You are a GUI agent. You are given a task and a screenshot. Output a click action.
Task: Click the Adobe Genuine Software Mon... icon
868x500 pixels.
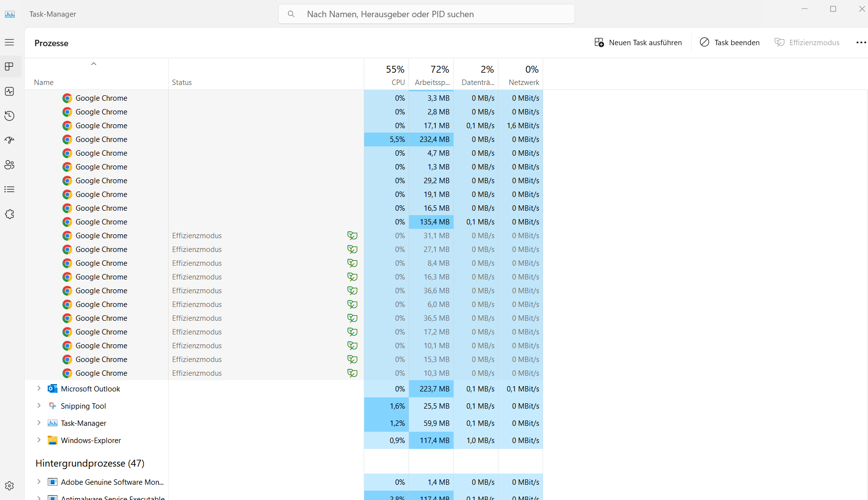click(53, 482)
